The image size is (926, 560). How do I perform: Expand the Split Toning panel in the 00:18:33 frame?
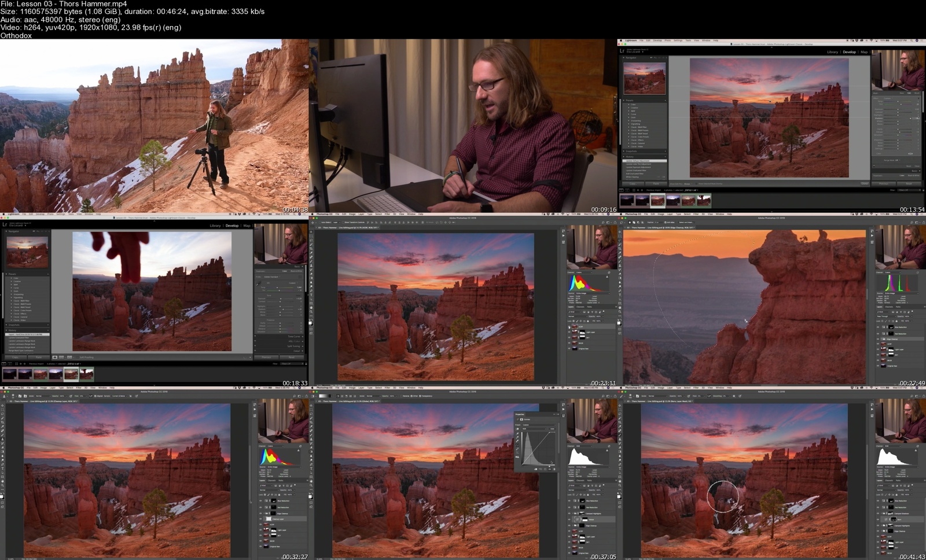pyautogui.click(x=293, y=346)
